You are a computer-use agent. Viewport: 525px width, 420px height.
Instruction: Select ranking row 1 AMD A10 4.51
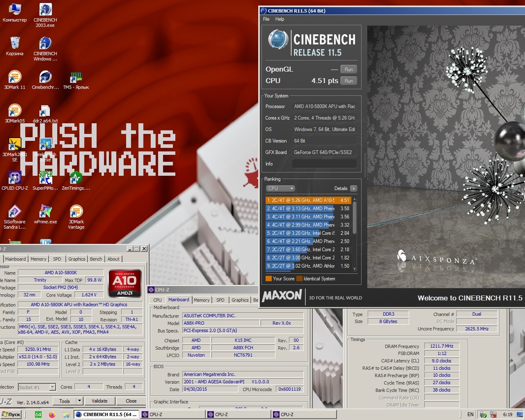pyautogui.click(x=308, y=200)
